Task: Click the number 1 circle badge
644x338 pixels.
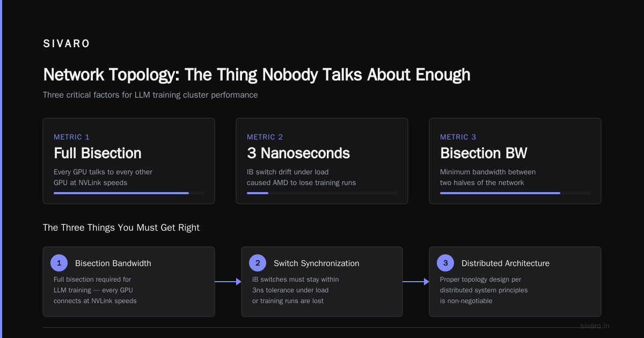Action: (x=59, y=263)
